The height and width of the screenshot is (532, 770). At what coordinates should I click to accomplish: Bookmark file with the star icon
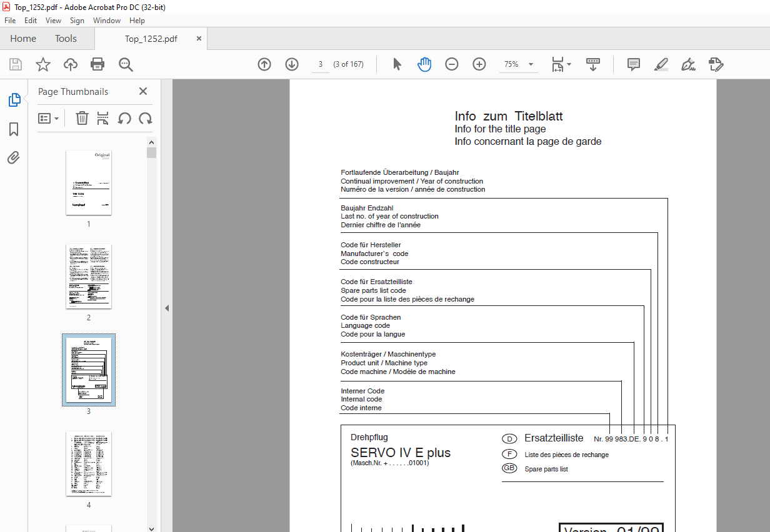pos(42,64)
